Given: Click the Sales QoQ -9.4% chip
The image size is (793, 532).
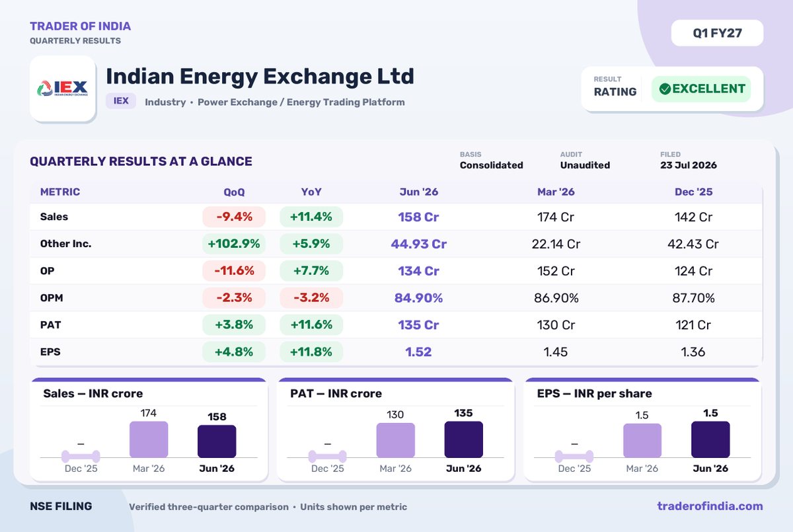Looking at the screenshot, I should click(234, 217).
